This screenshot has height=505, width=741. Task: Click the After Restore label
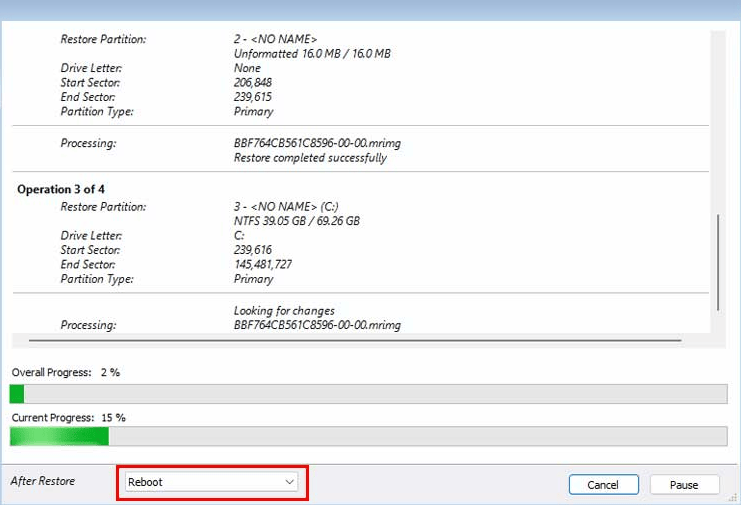tap(43, 481)
